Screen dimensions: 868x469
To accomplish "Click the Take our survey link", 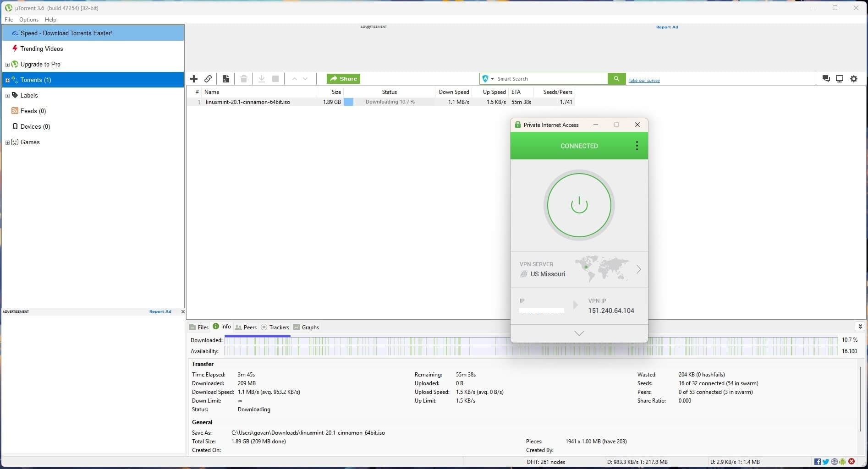I will click(x=644, y=81).
